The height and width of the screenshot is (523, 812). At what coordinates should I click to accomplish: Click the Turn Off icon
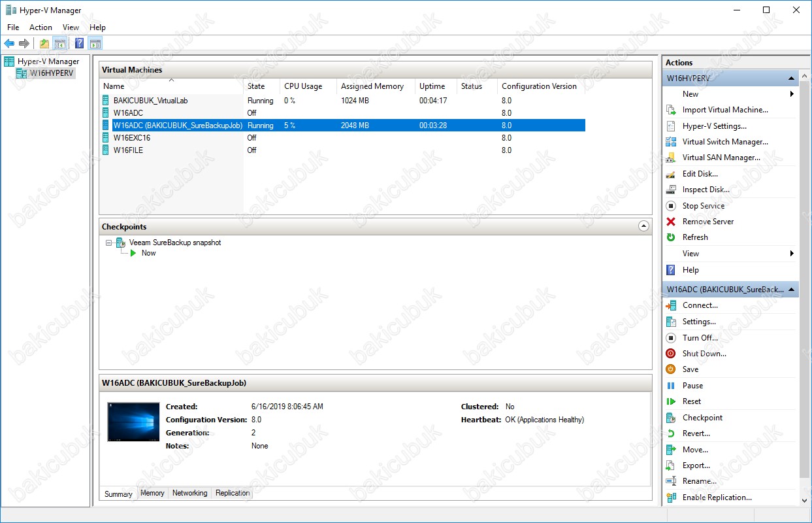pyautogui.click(x=670, y=338)
